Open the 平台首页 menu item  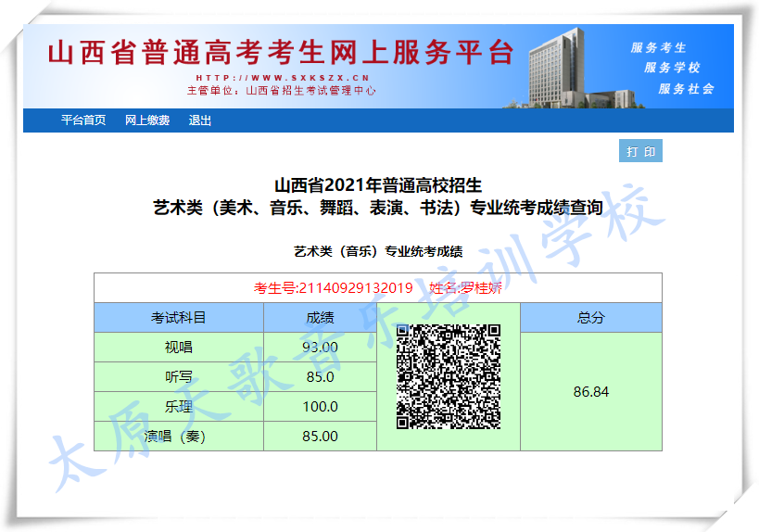[83, 120]
